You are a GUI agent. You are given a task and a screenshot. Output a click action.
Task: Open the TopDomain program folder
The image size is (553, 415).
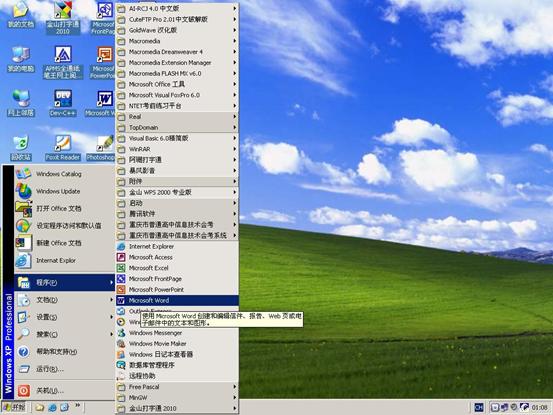[177, 128]
